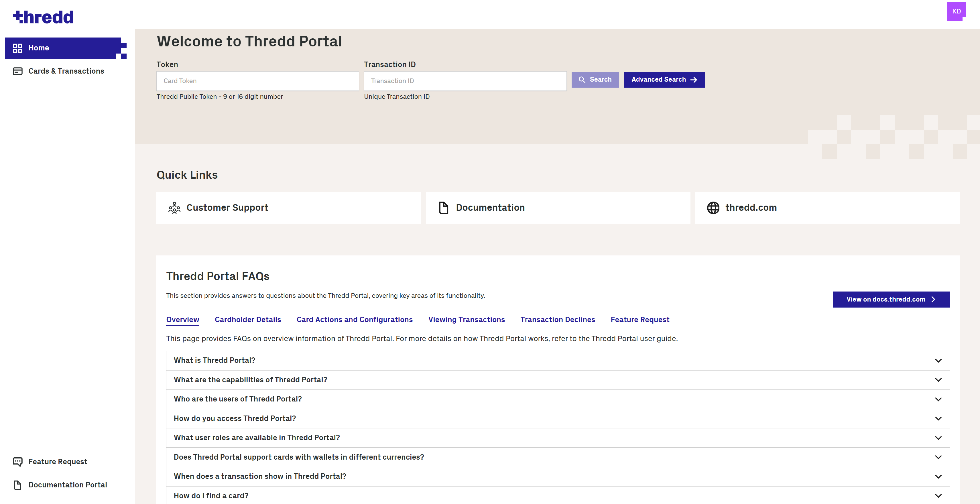The image size is (980, 504).
Task: Click 'Welcome to Thredd Portal' heading
Action: 249,42
